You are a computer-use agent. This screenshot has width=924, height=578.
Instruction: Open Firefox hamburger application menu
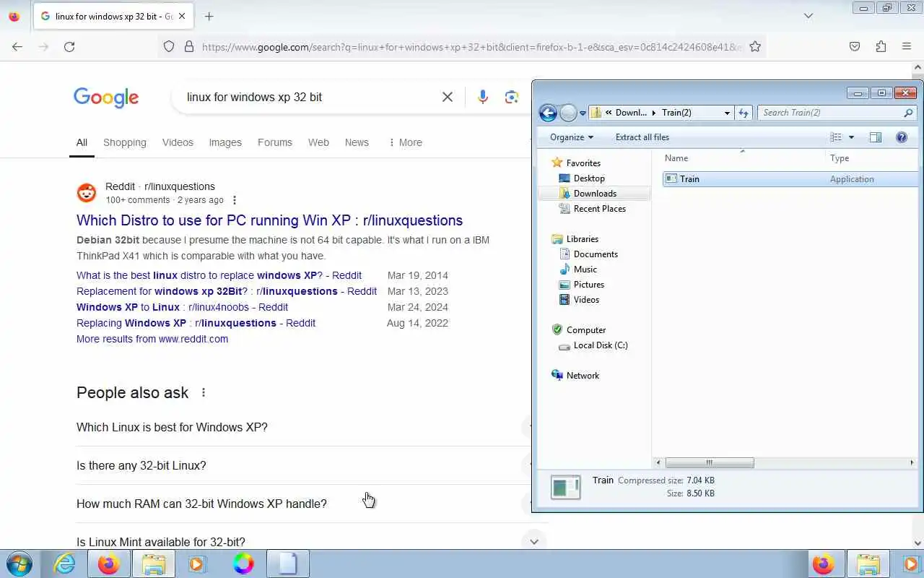[x=907, y=46]
